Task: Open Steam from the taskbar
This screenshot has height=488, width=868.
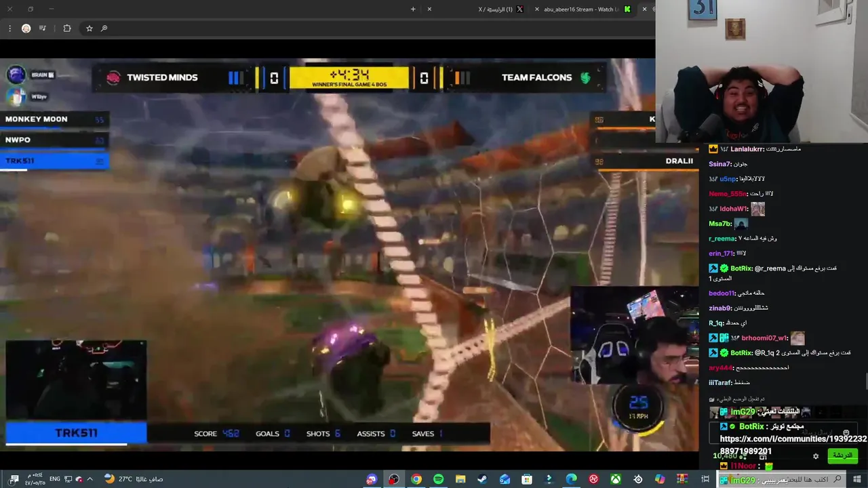Action: 482,479
